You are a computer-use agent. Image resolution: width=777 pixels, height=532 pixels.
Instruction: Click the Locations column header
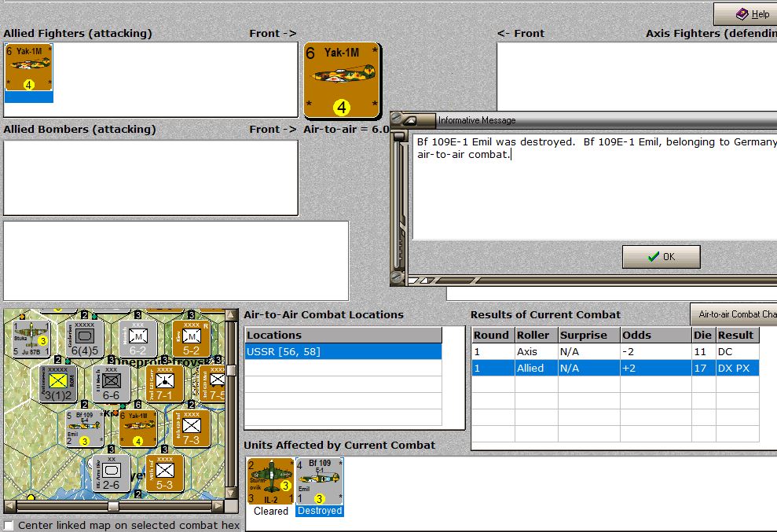343,336
